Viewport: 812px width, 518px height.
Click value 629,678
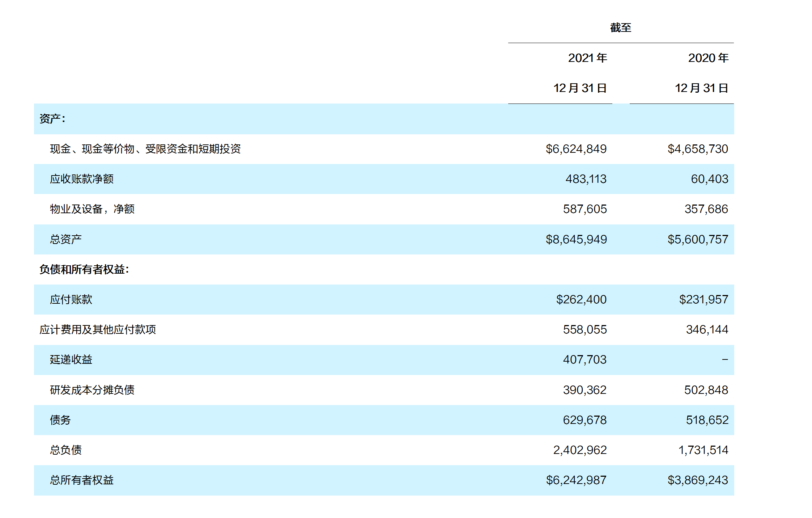pyautogui.click(x=585, y=420)
